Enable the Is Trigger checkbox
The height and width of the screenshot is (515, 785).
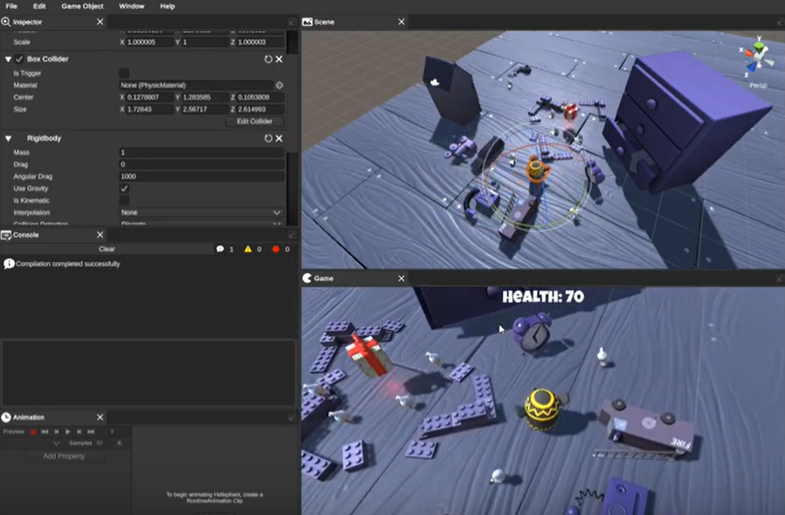(124, 73)
